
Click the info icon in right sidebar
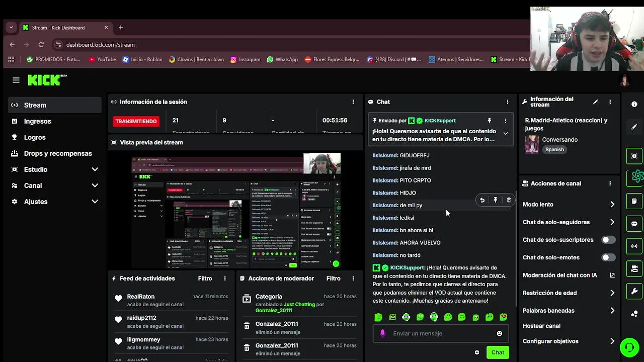click(634, 104)
